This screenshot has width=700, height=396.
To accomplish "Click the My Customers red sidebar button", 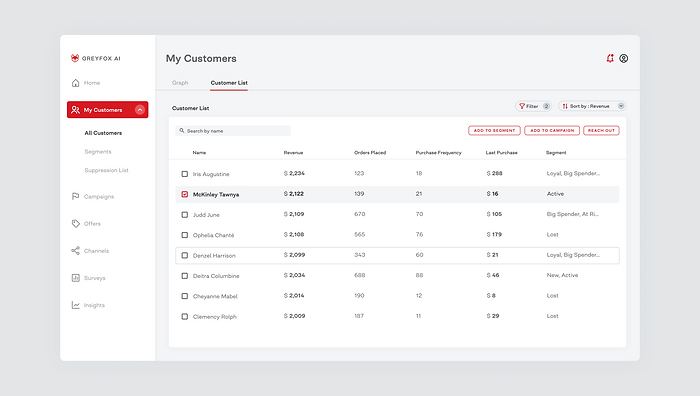I will click(108, 110).
